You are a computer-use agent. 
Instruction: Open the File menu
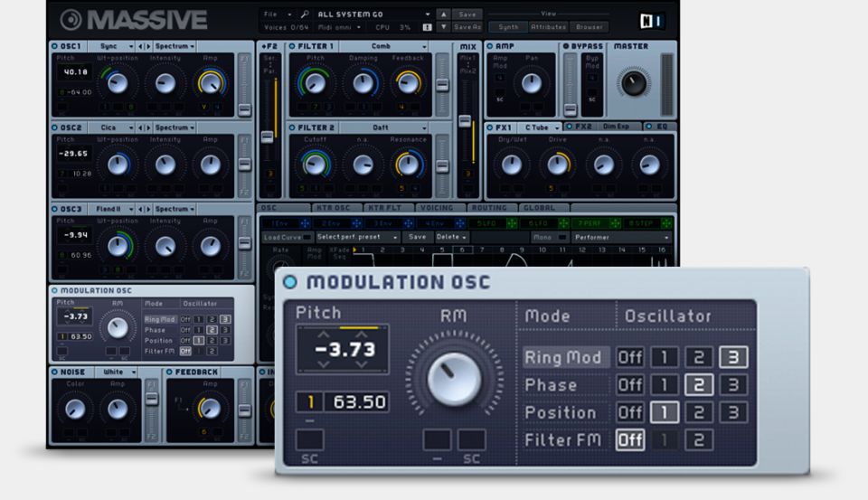click(x=277, y=14)
